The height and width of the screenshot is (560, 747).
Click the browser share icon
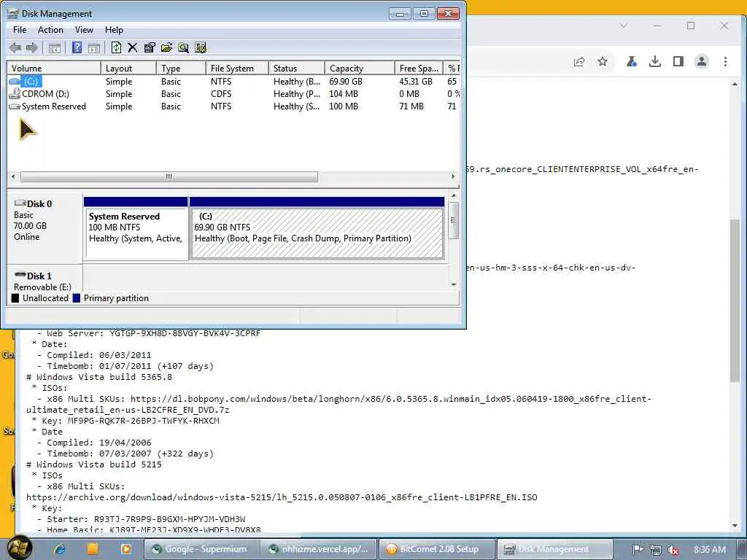pos(579,61)
